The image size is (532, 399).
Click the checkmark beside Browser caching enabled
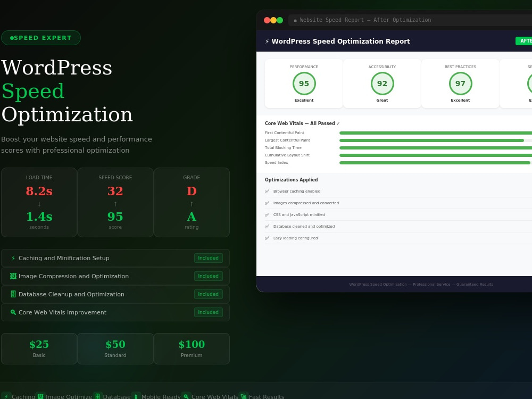tap(268, 192)
